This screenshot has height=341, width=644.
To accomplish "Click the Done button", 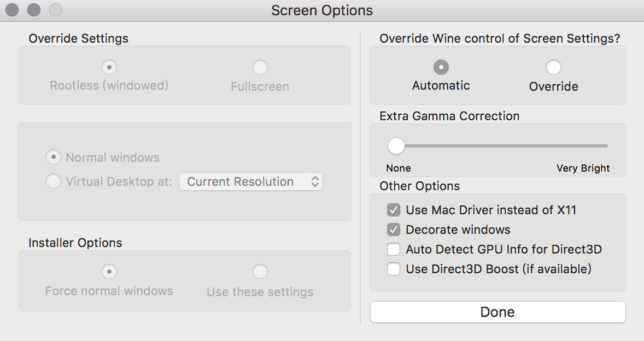I will coord(497,312).
